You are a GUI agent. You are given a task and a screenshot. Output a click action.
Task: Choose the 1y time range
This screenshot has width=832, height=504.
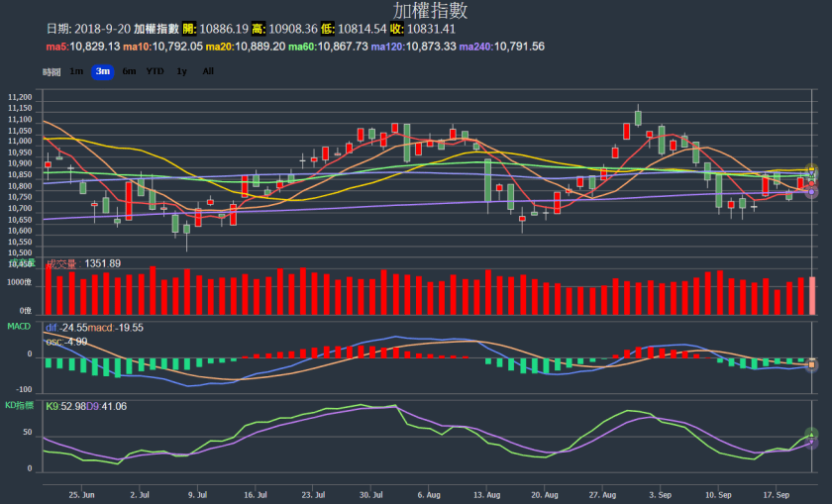[x=182, y=71]
